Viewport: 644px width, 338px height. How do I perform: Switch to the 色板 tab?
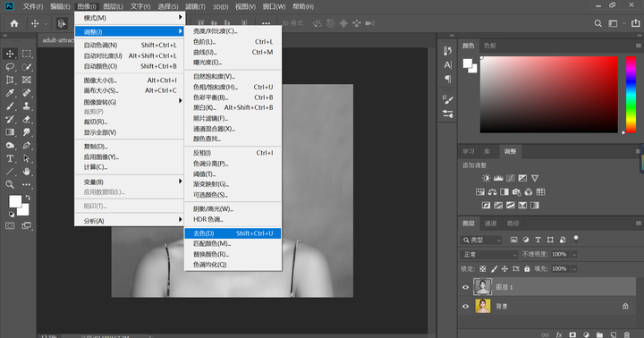[489, 46]
